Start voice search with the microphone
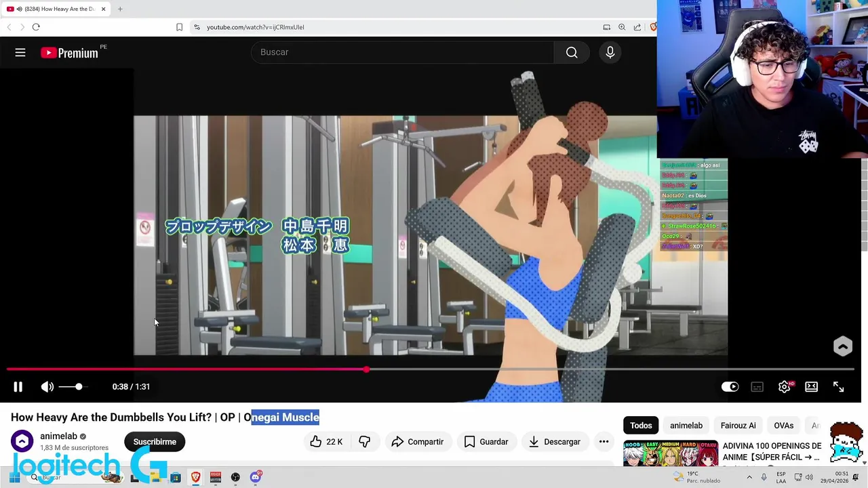 [x=610, y=52]
